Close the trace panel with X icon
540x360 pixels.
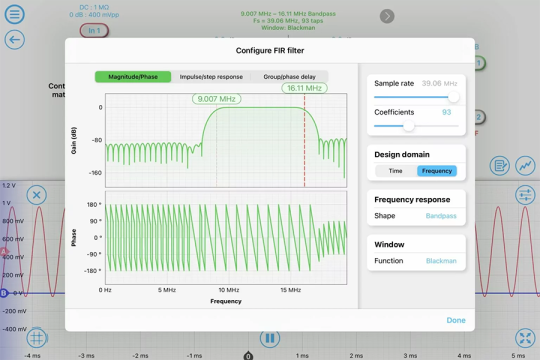pyautogui.click(x=37, y=195)
